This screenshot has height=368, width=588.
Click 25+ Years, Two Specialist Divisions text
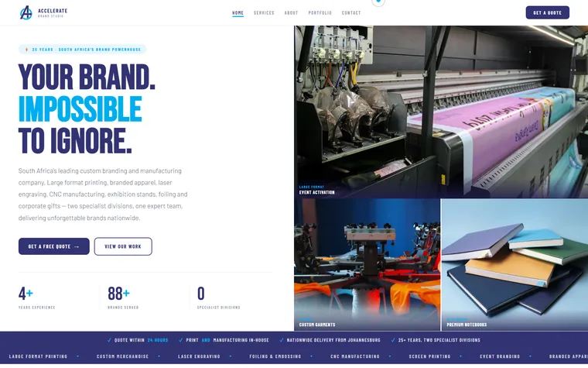tap(439, 340)
